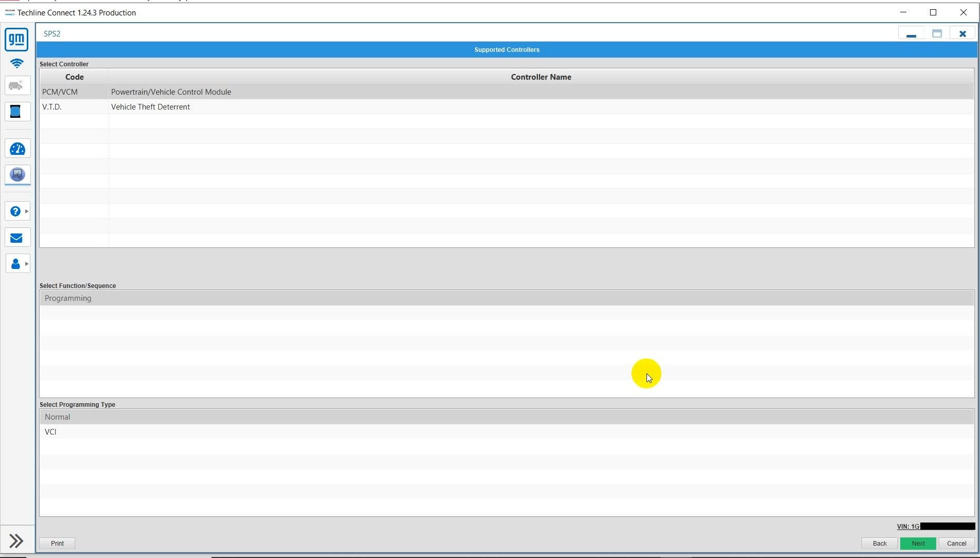Click the Next button

[918, 543]
